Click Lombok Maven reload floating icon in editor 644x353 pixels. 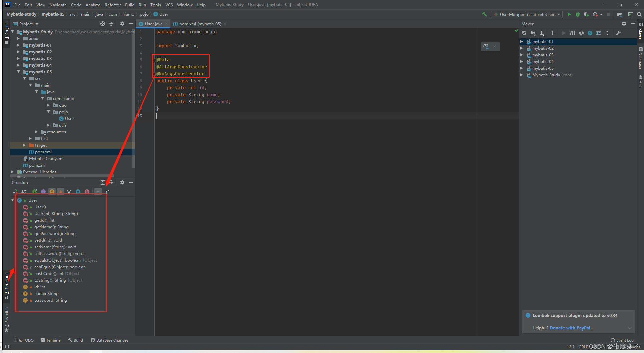486,46
